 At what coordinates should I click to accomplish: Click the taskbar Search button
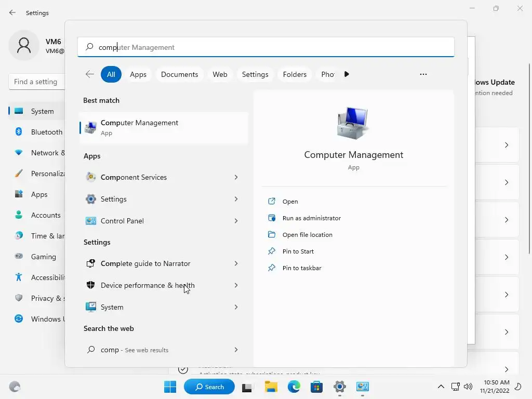click(x=209, y=387)
